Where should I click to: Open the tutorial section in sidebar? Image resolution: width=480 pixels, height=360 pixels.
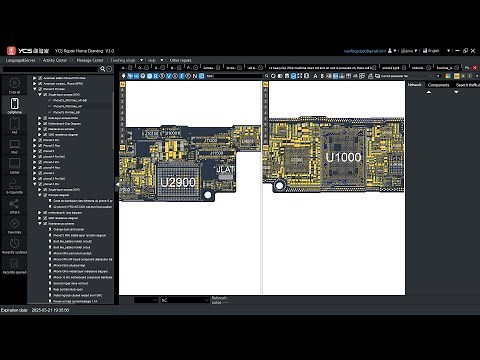(14, 85)
